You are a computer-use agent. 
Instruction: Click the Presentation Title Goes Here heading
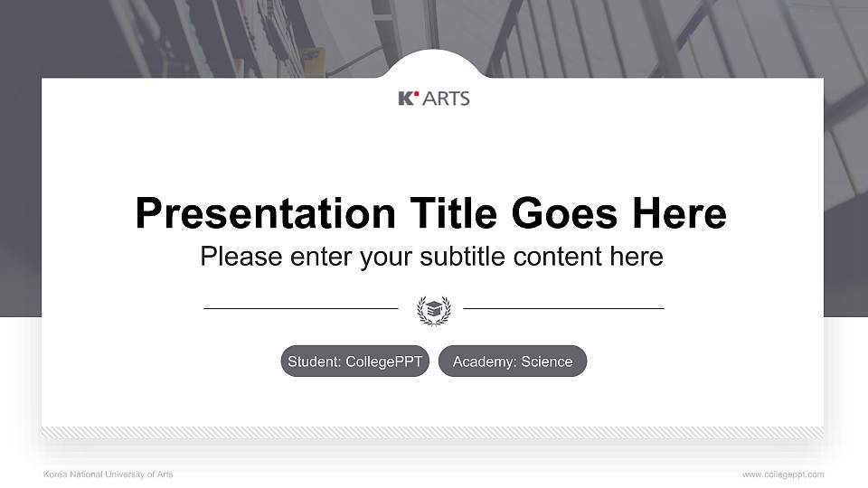(430, 213)
